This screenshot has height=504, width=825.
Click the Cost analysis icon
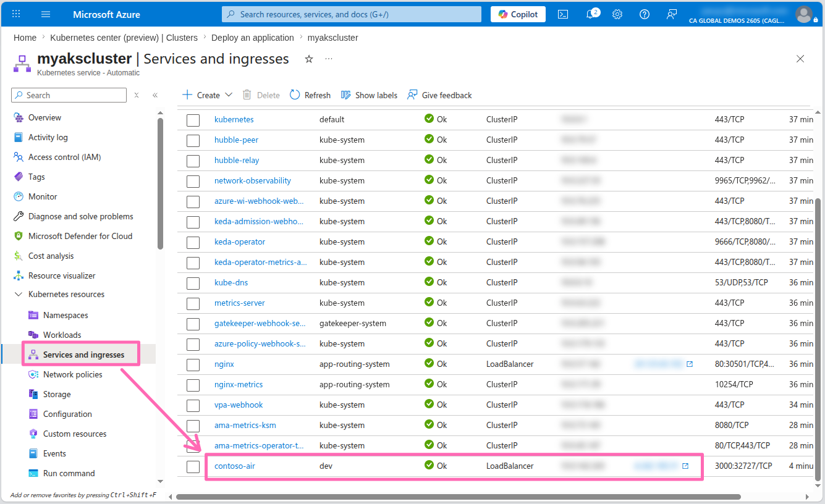click(x=19, y=256)
